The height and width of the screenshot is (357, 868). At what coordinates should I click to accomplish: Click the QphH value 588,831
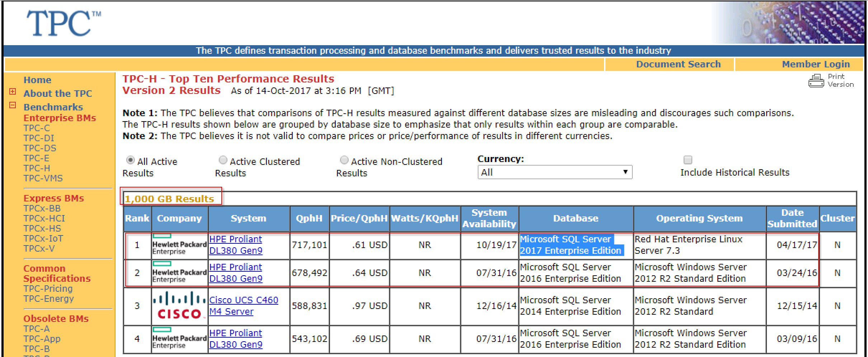pos(310,306)
